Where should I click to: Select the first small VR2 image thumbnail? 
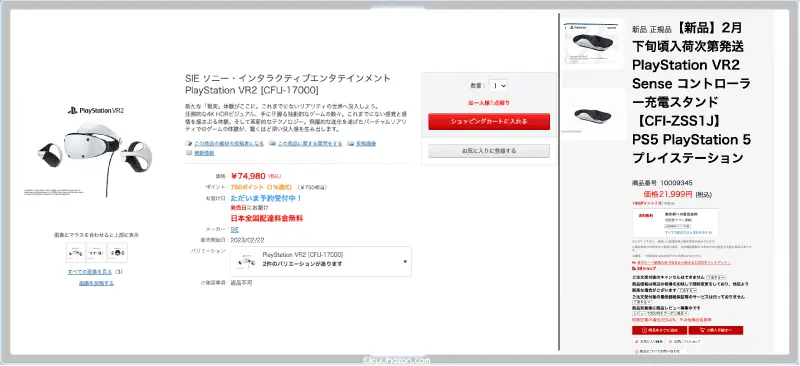click(76, 253)
